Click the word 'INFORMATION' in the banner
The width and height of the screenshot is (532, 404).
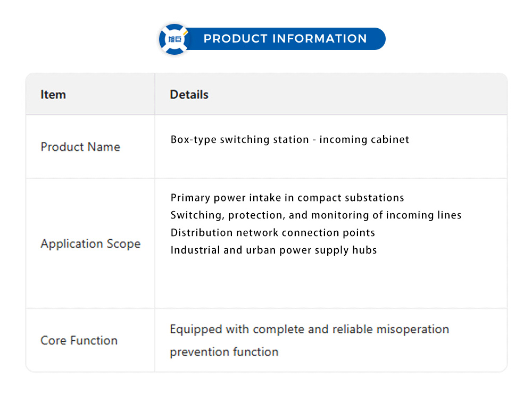(319, 39)
